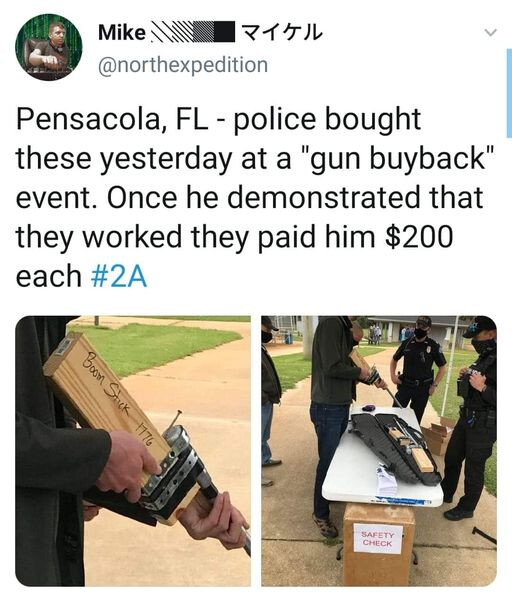Click the Boom Stick handwriting on wood
Screen dimensions: 512x600
(x=108, y=386)
